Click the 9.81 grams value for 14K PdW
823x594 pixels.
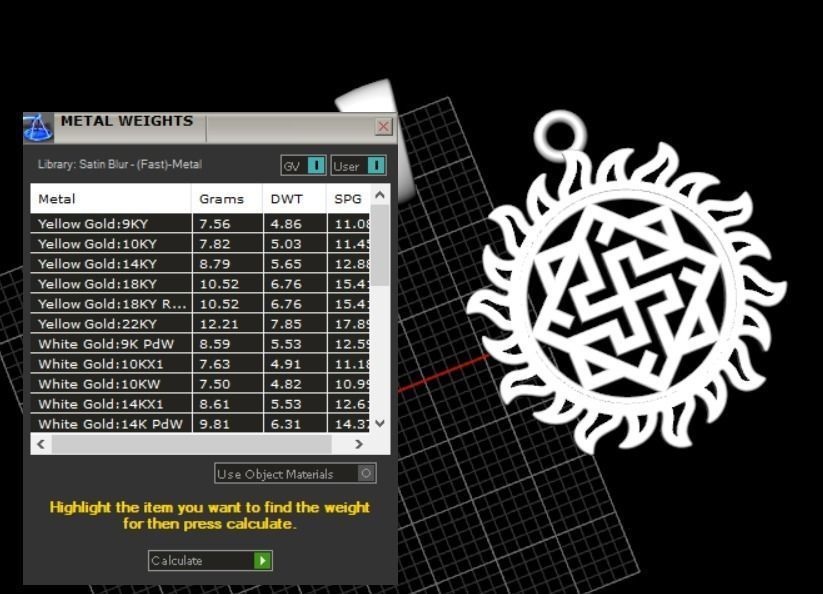215,424
